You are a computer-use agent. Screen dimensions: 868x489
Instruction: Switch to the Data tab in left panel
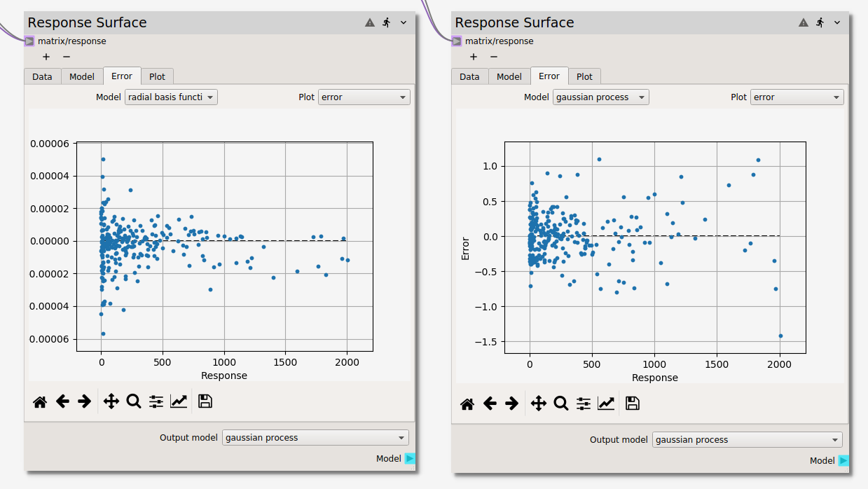coord(42,76)
